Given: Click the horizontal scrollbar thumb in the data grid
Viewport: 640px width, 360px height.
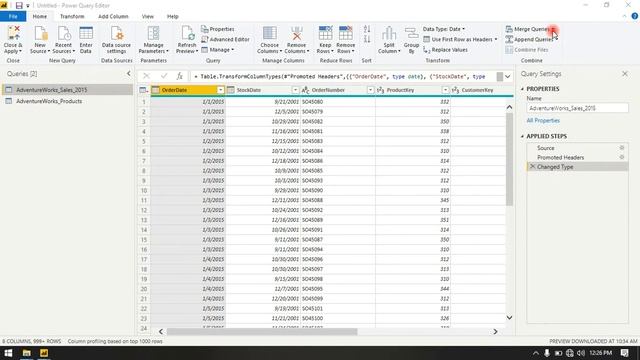Looking at the screenshot, I should click(262, 331).
